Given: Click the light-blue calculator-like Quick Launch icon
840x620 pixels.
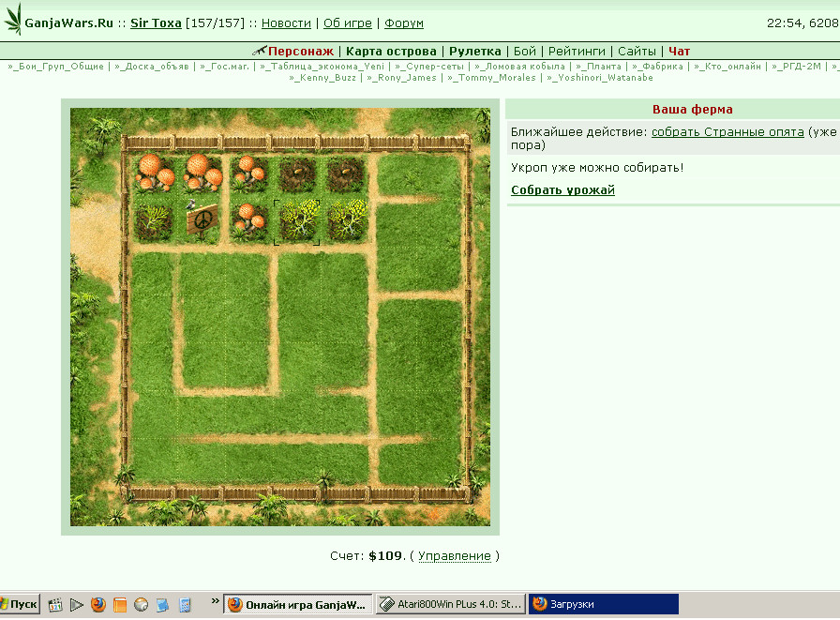Looking at the screenshot, I should tap(185, 605).
